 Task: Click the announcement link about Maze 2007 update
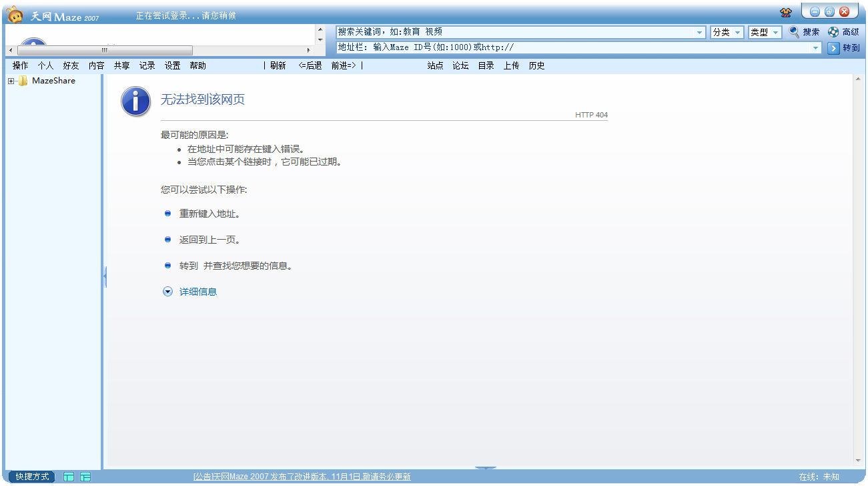(302, 477)
